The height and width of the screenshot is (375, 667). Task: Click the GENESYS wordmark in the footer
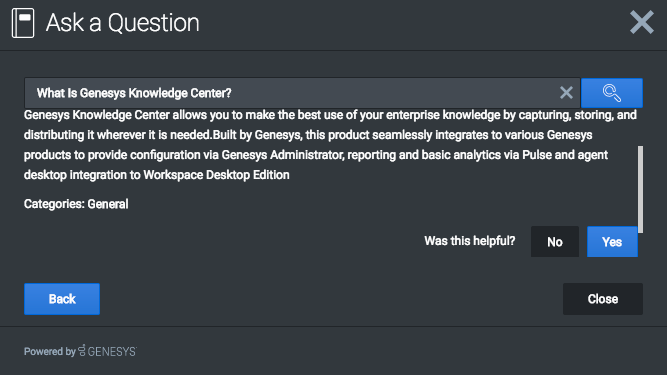pyautogui.click(x=112, y=352)
